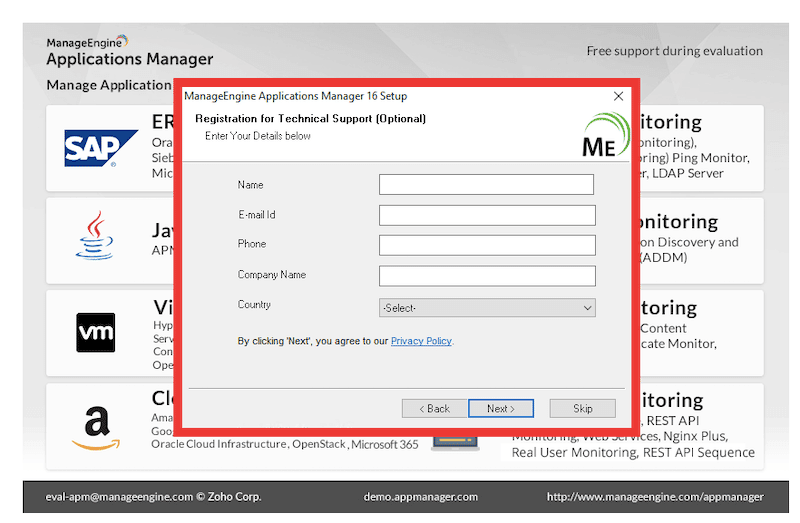Click the VMware vm logo in background
This screenshot has width=800, height=523.
(95, 332)
